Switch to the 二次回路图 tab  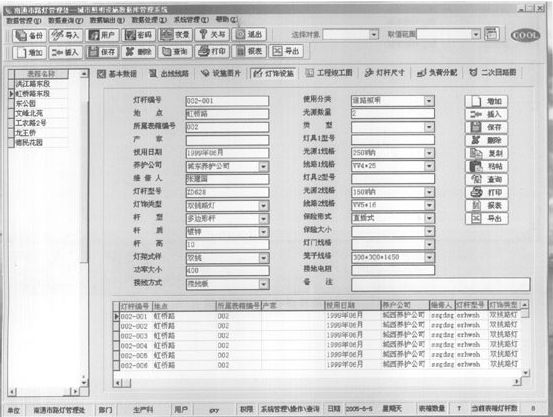(493, 72)
